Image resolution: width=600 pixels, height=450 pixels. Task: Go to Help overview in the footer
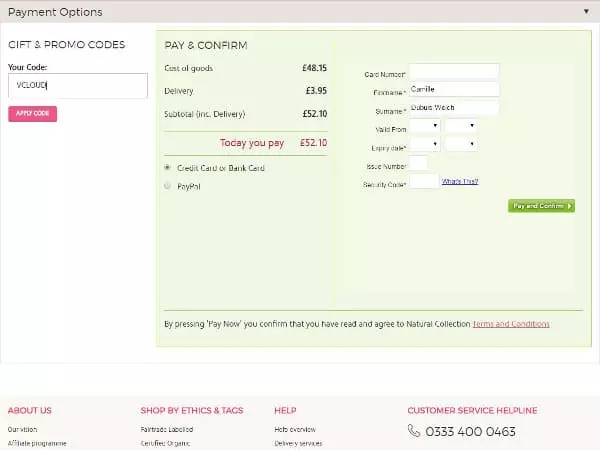point(295,430)
